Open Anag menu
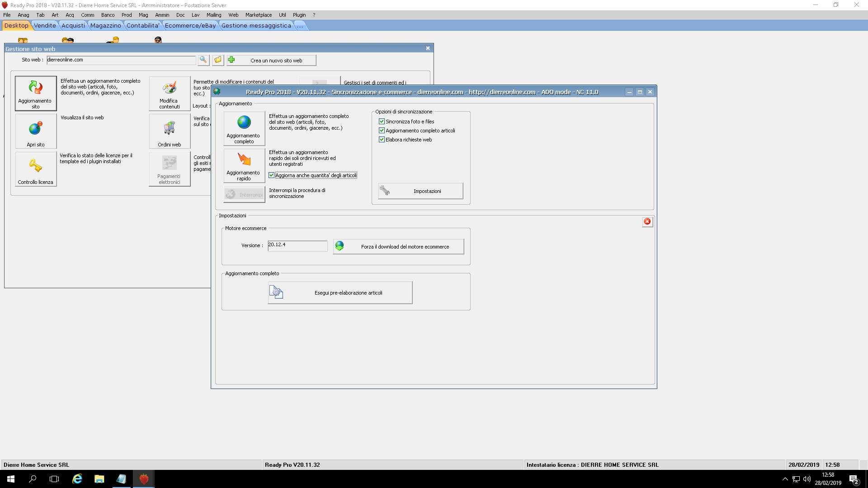Viewport: 868px width, 488px height. pyautogui.click(x=24, y=15)
